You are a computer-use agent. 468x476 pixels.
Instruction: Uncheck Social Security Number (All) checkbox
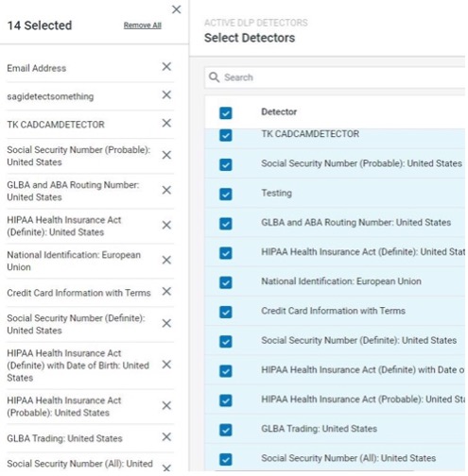pos(226,459)
